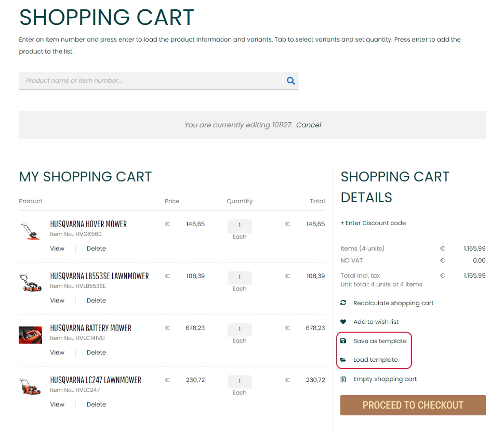Viewport: 504px width, 432px height.
Task: View the Husqvarna LB553SE Lawnmower item
Action: pos(57,300)
